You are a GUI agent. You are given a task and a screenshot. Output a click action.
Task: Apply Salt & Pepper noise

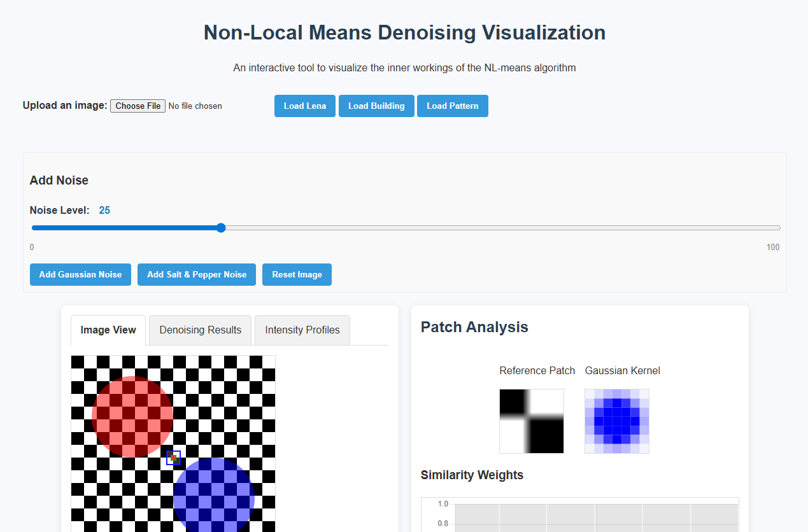[197, 274]
